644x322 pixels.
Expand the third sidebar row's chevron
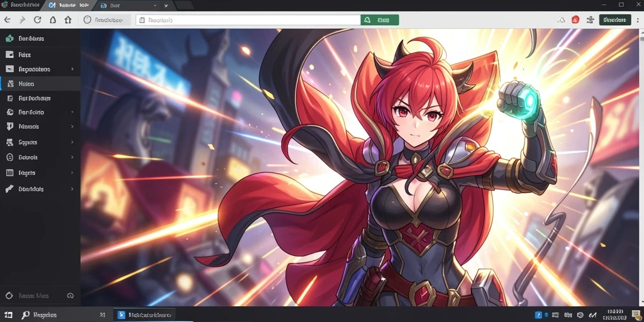point(72,69)
